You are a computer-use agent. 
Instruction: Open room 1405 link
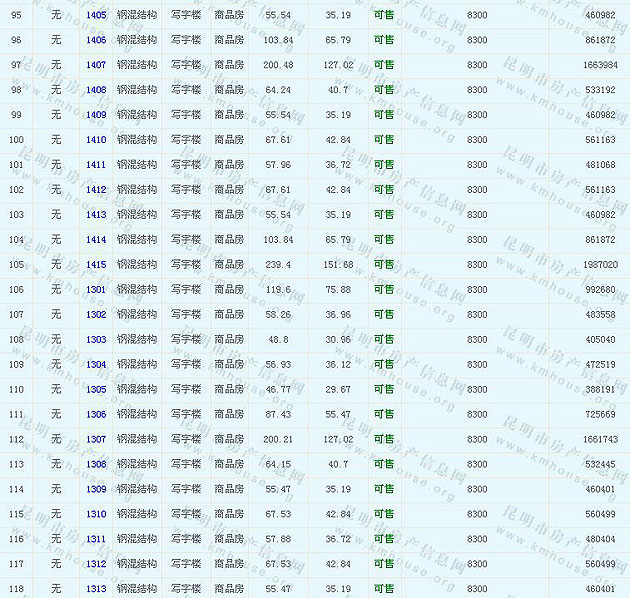(96, 15)
